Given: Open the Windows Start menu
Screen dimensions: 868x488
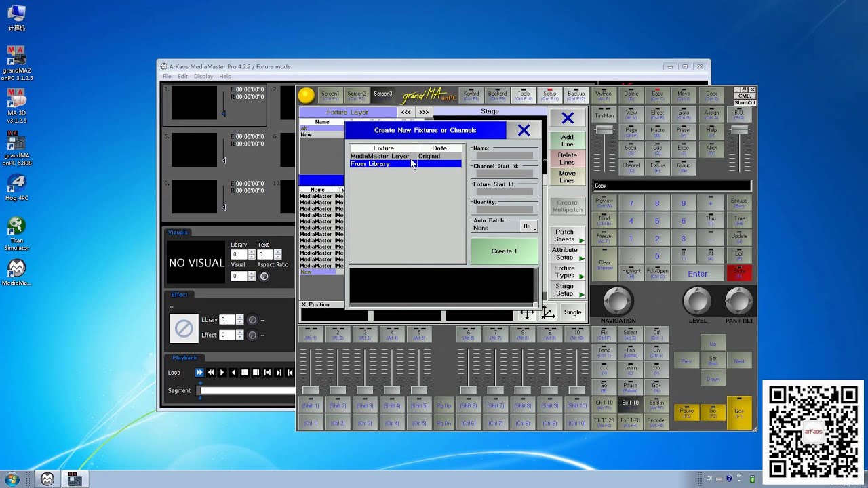Looking at the screenshot, I should (x=12, y=479).
